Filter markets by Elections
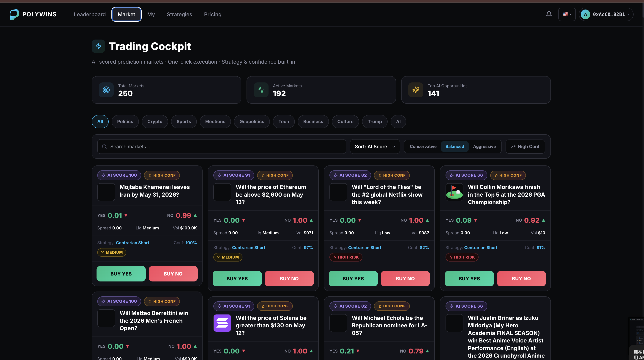This screenshot has width=644, height=360. coord(215,122)
